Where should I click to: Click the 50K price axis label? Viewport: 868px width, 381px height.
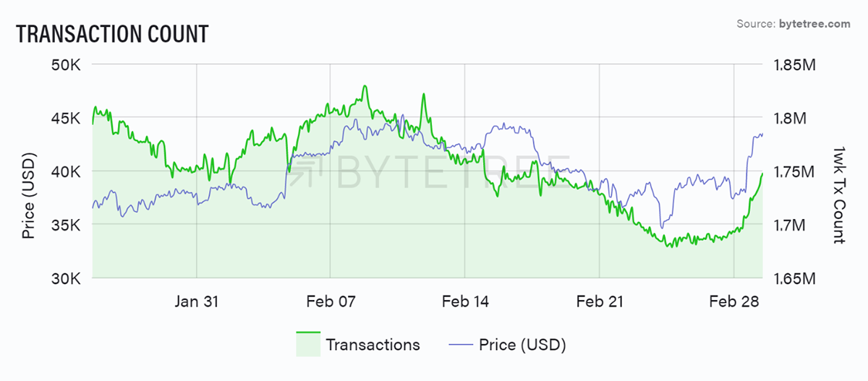[66, 65]
